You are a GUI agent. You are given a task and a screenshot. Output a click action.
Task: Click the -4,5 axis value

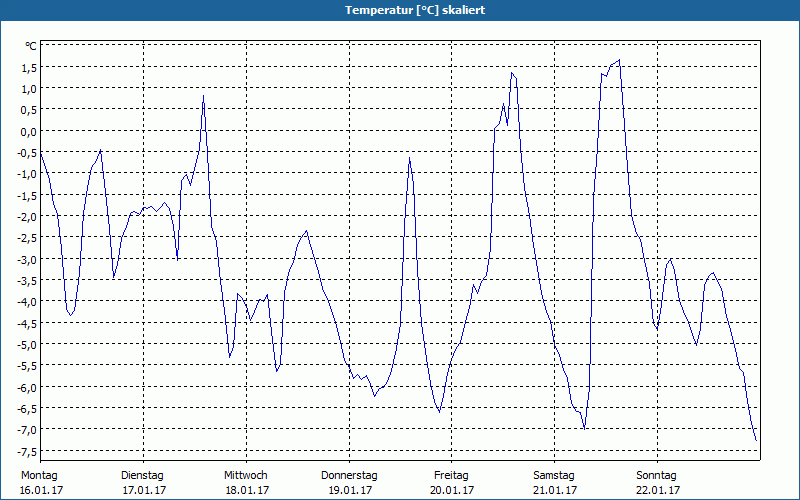tap(28, 323)
